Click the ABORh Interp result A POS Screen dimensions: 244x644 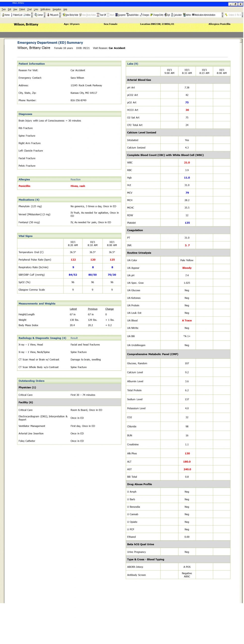coord(187,567)
